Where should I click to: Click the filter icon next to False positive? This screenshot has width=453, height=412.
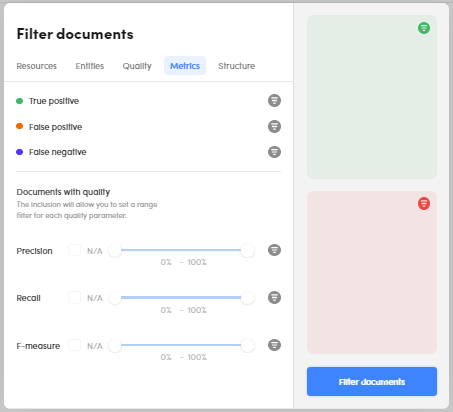pyautogui.click(x=274, y=126)
